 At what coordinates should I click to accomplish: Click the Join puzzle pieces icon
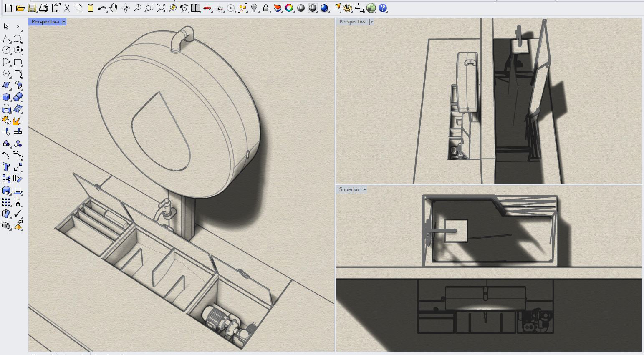6,121
